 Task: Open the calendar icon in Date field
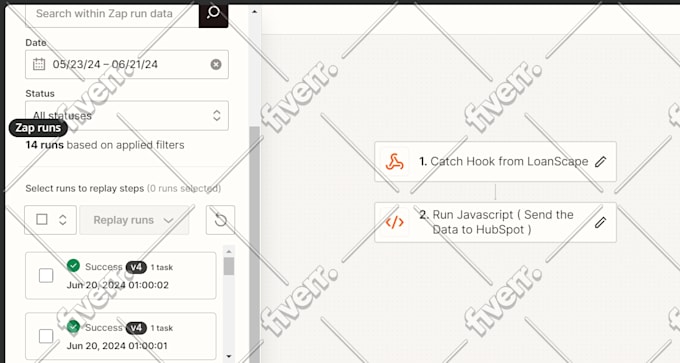(39, 64)
